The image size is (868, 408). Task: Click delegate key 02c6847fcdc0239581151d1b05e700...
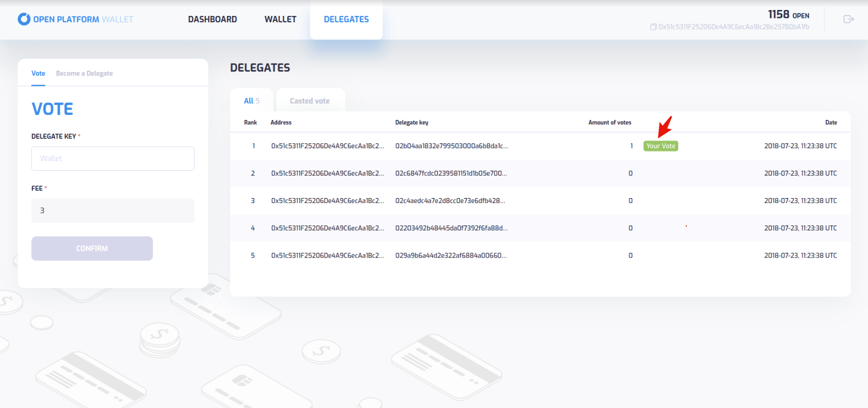(x=451, y=173)
